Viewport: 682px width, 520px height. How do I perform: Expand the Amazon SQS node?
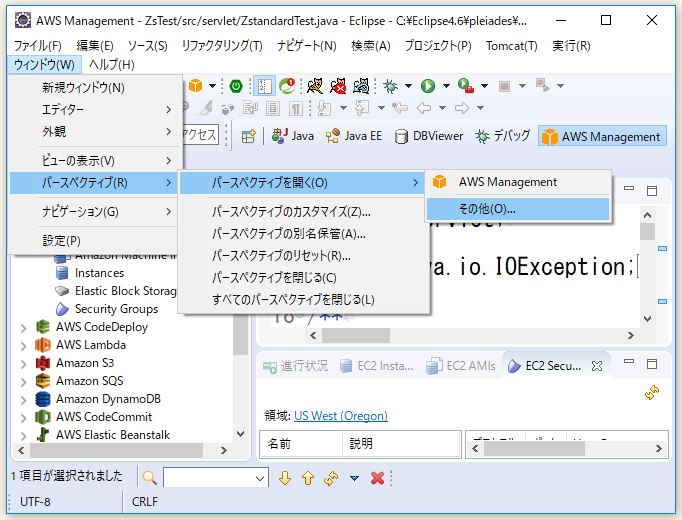tap(23, 382)
